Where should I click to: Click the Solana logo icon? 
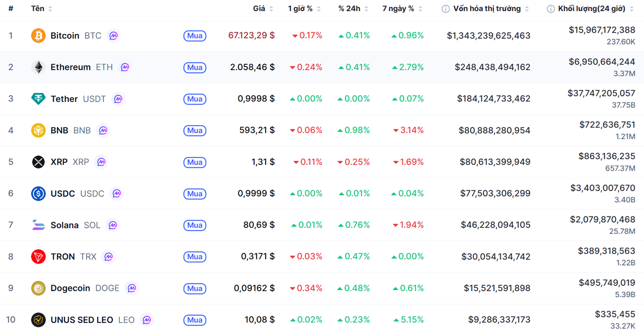[38, 225]
